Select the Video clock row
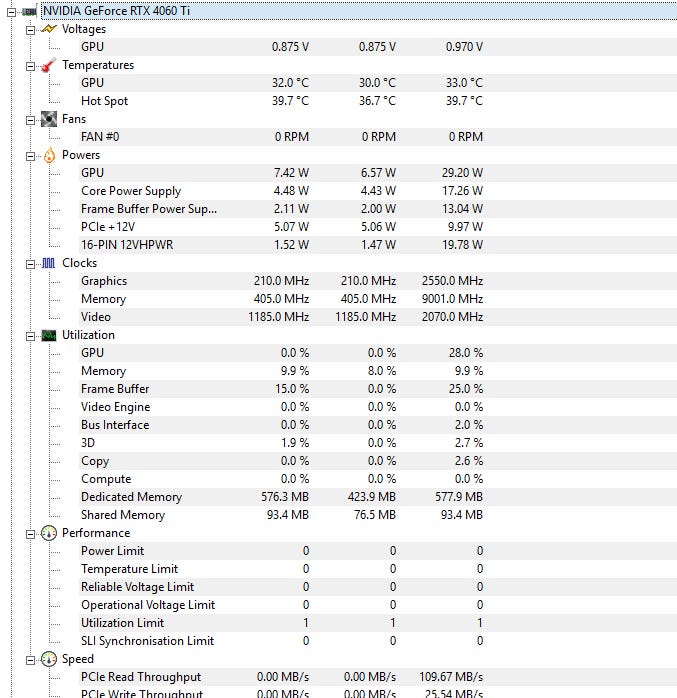This screenshot has height=698, width=677. tap(378, 317)
